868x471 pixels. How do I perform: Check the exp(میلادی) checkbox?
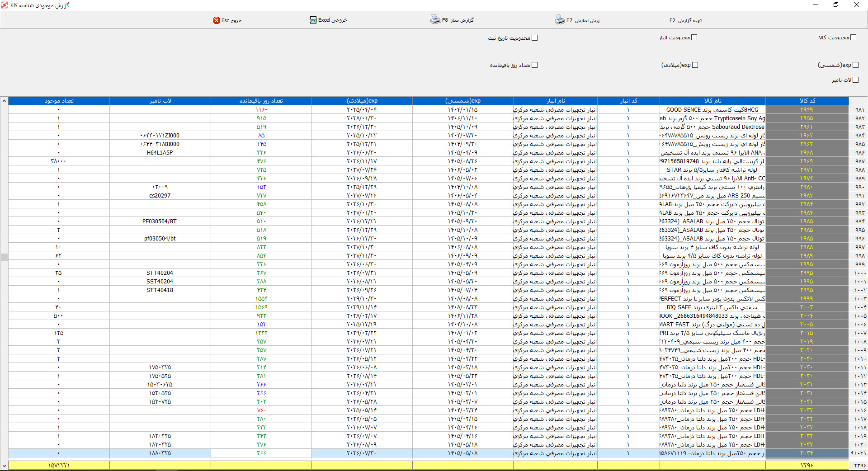(695, 65)
